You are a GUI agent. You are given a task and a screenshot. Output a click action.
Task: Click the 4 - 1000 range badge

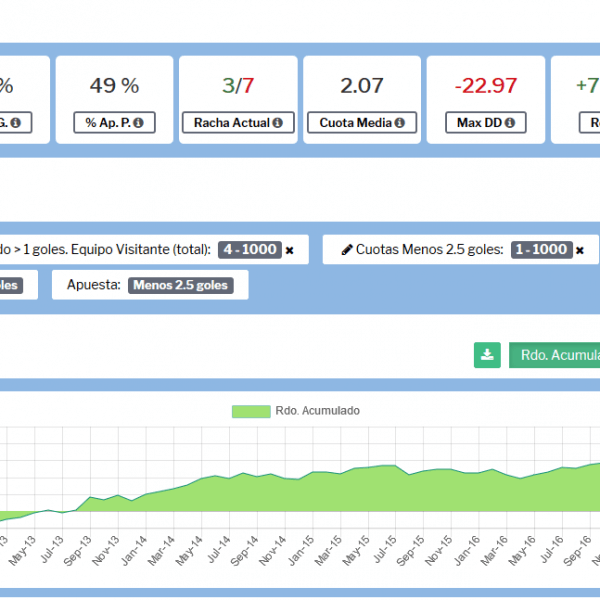[x=250, y=249]
